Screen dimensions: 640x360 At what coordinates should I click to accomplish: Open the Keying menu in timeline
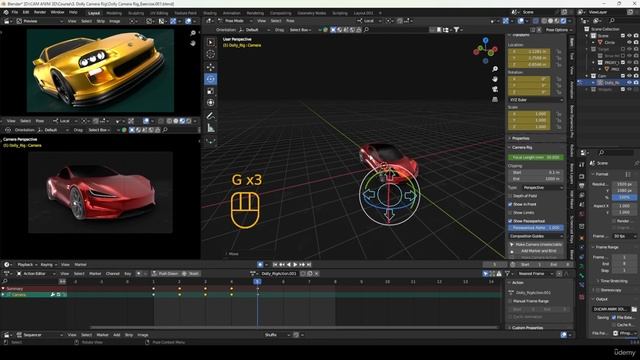[48, 264]
